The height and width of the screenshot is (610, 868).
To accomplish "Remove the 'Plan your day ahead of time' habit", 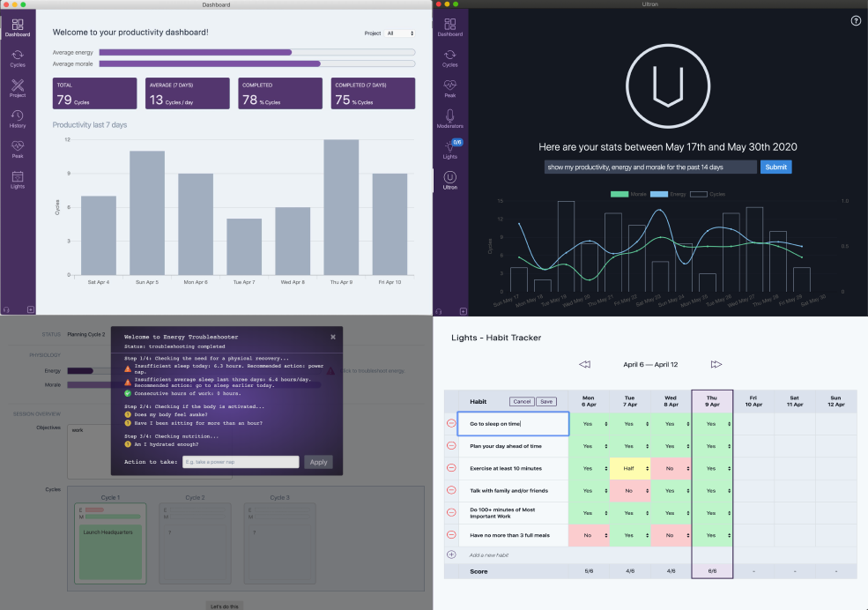I will 451,445.
